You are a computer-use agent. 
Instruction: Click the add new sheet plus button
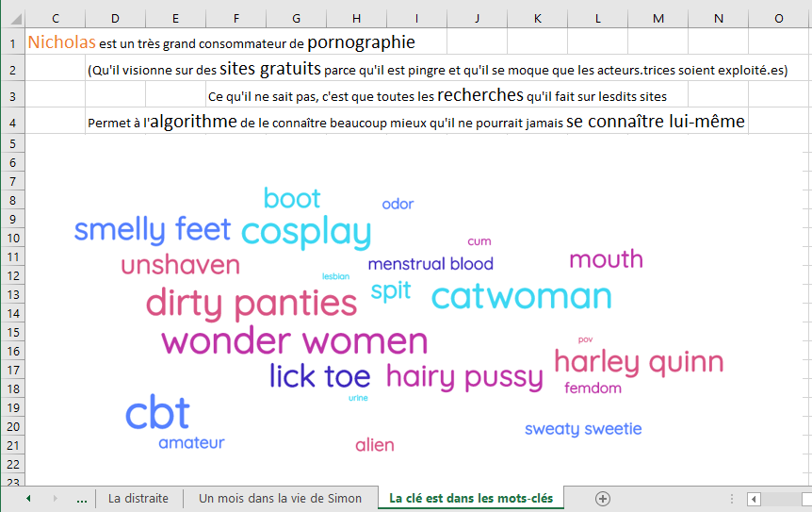tap(603, 498)
